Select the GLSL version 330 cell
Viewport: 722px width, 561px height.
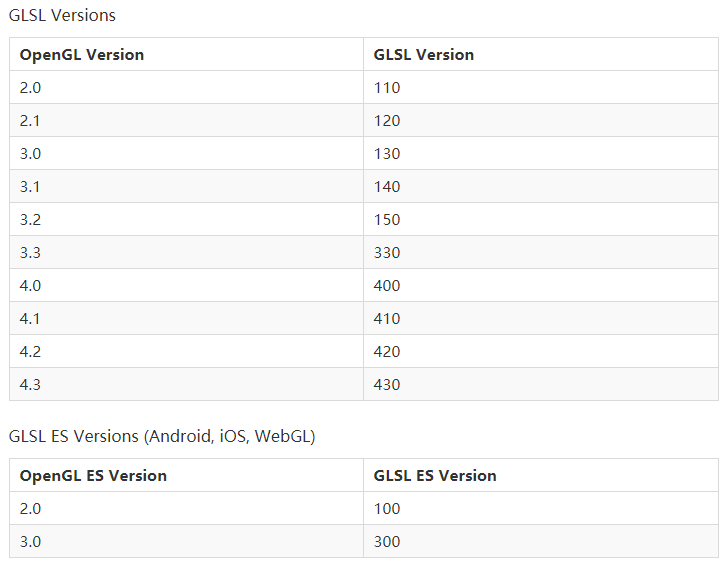coord(387,253)
